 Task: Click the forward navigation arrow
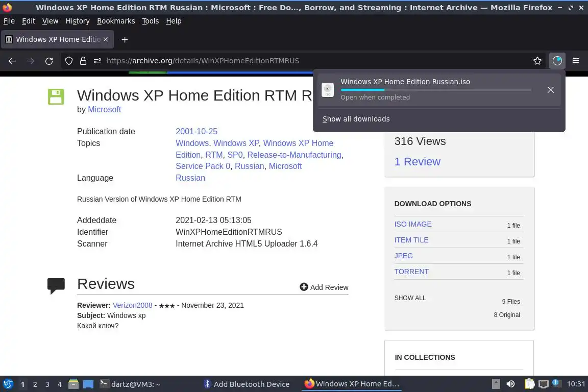[x=31, y=61]
